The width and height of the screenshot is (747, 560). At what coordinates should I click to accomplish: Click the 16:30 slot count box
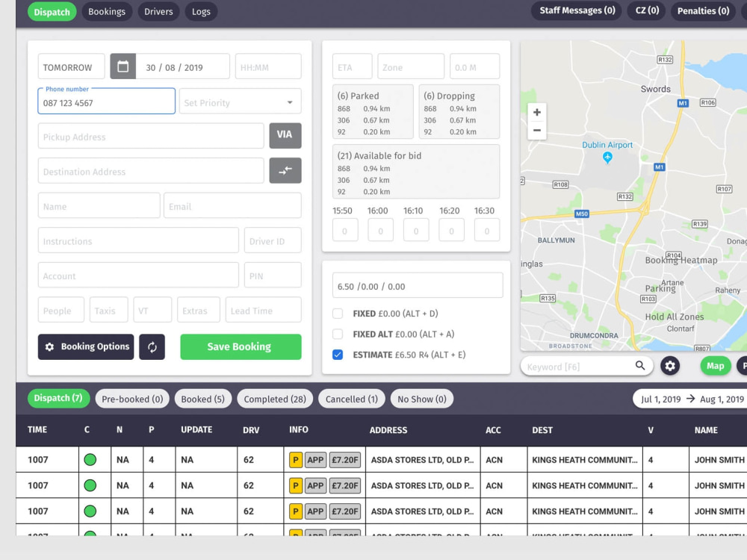tap(487, 230)
